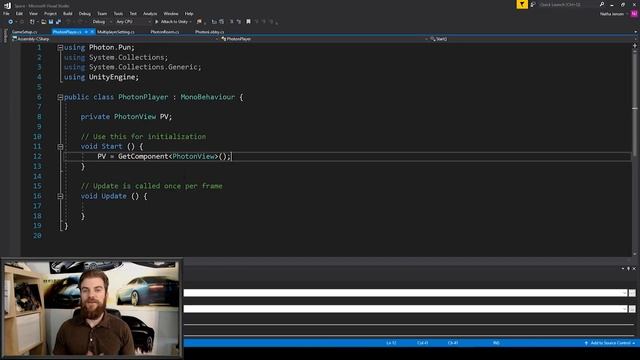Close the PhotonPlayer.cs tab
640x360 pixels.
pyautogui.click(x=92, y=32)
